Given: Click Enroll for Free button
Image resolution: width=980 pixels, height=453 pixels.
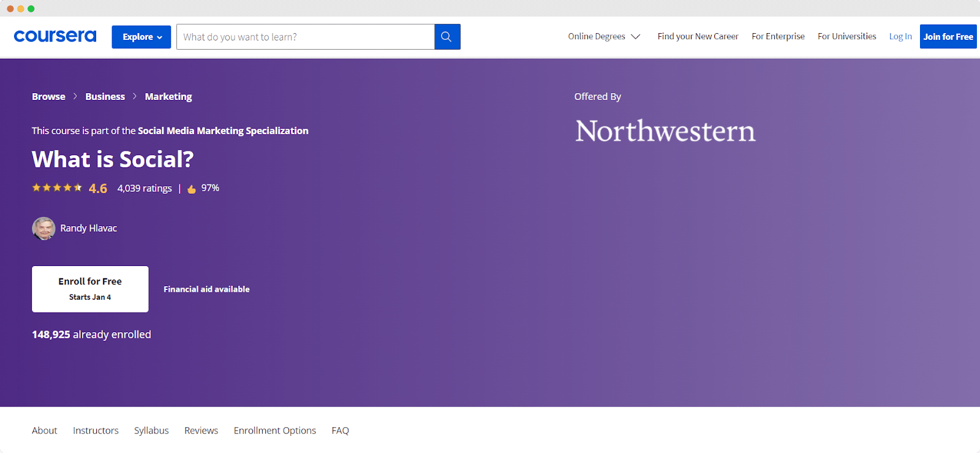Looking at the screenshot, I should click(x=90, y=289).
